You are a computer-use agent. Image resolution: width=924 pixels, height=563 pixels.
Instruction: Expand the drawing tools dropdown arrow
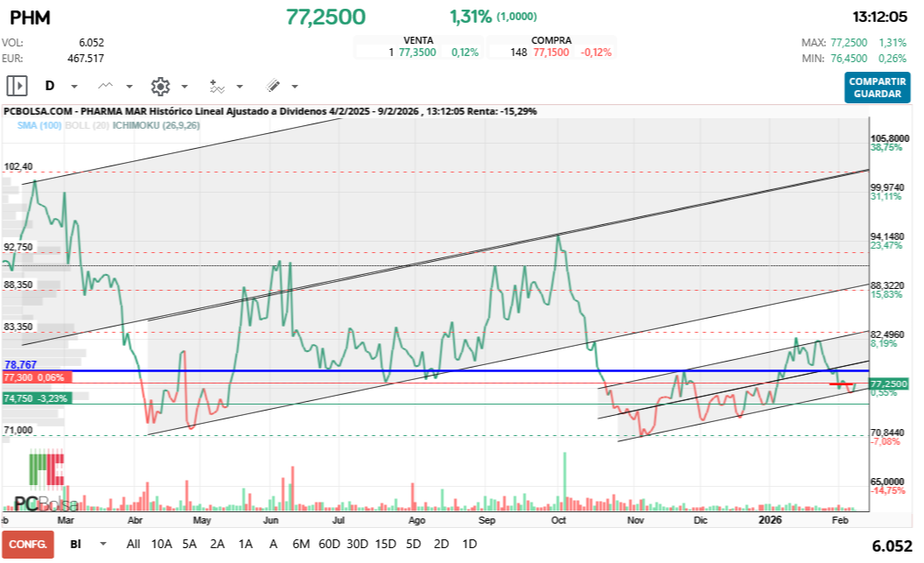coord(294,87)
